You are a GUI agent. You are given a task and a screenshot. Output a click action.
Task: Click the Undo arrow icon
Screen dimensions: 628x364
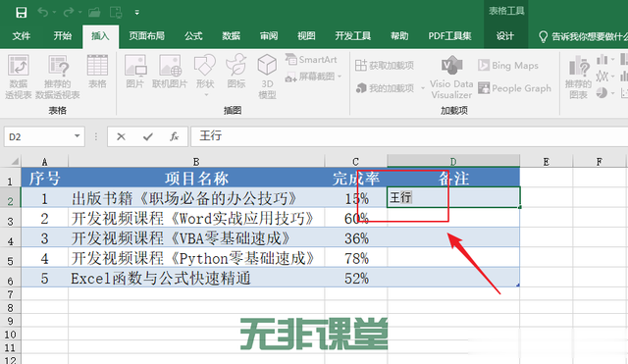43,13
